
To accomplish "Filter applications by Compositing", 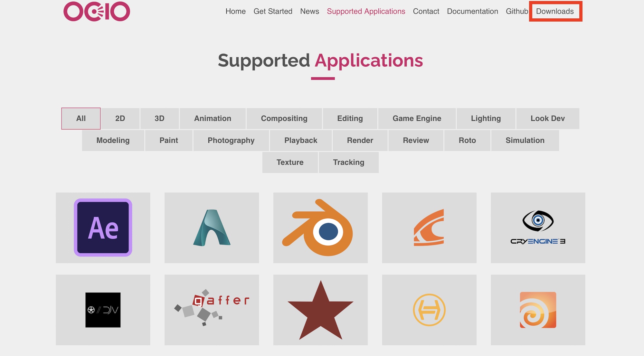I will [284, 119].
